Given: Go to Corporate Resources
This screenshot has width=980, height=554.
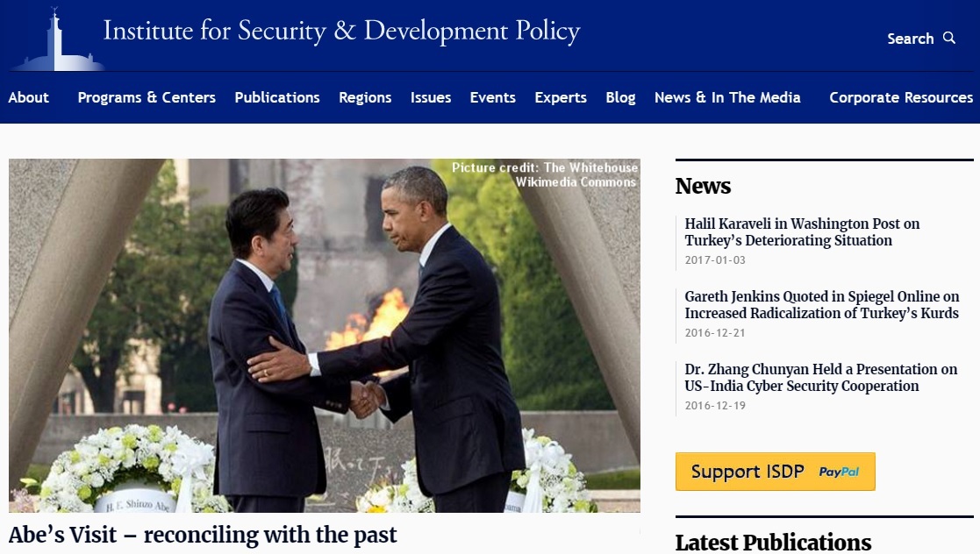Looking at the screenshot, I should point(901,97).
